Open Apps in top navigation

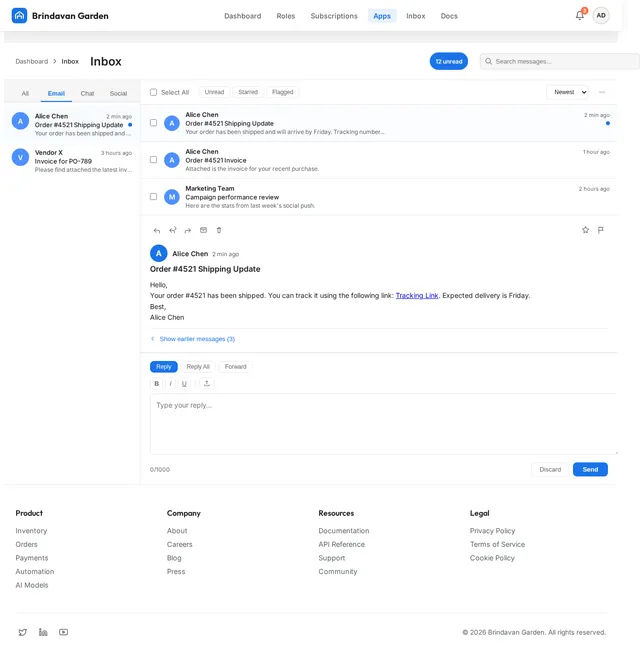[x=382, y=16]
